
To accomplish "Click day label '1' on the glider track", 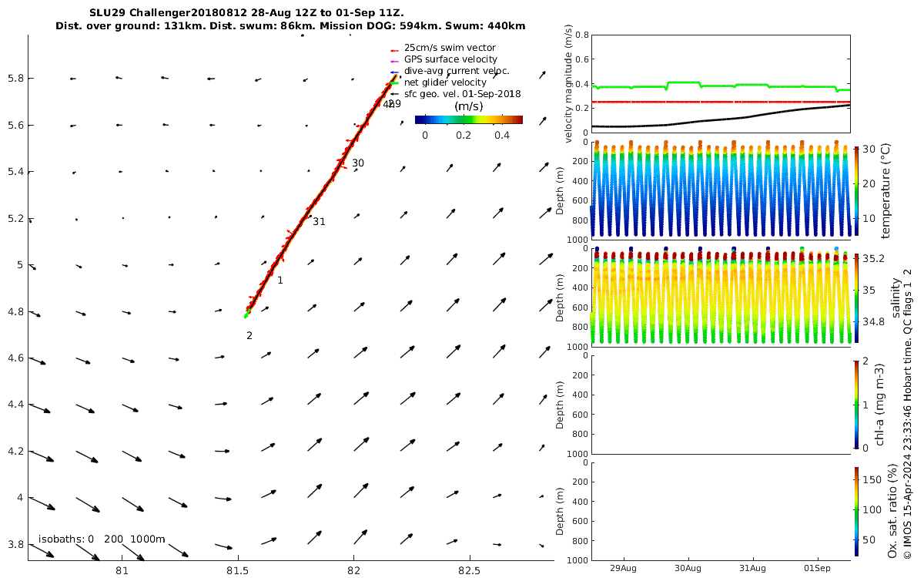I will 280,281.
